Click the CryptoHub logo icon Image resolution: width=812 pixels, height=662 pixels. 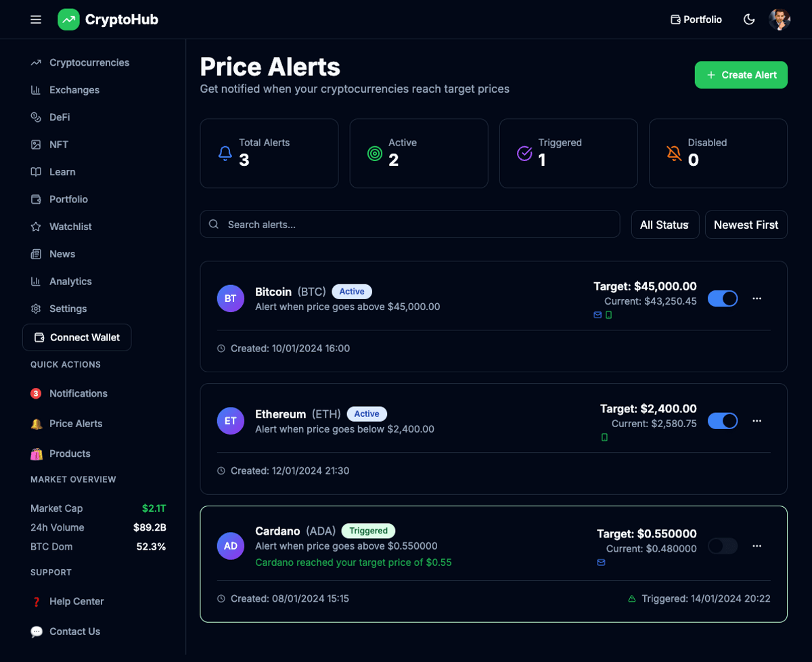tap(68, 20)
